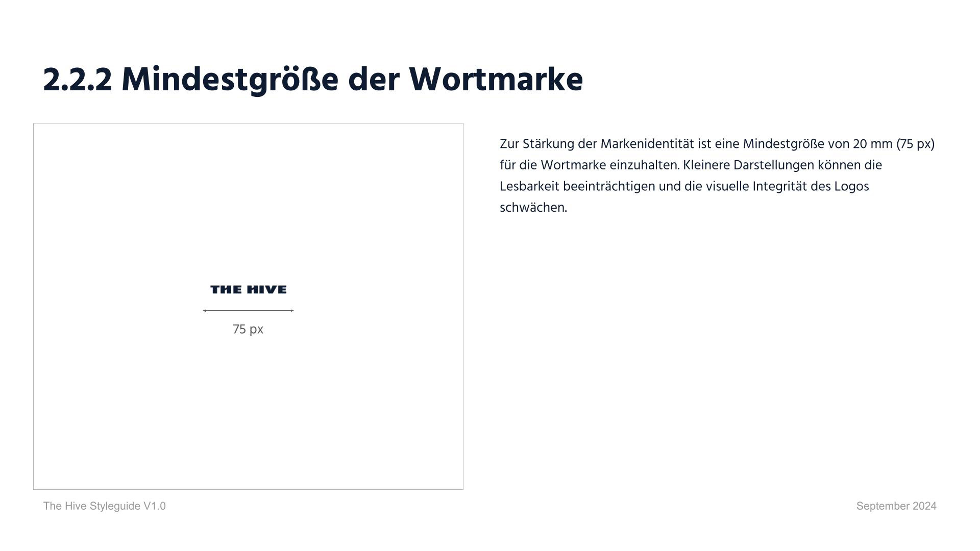Select the descriptive paragraph about Mindestgröße
The height and width of the screenshot is (551, 980).
click(715, 176)
